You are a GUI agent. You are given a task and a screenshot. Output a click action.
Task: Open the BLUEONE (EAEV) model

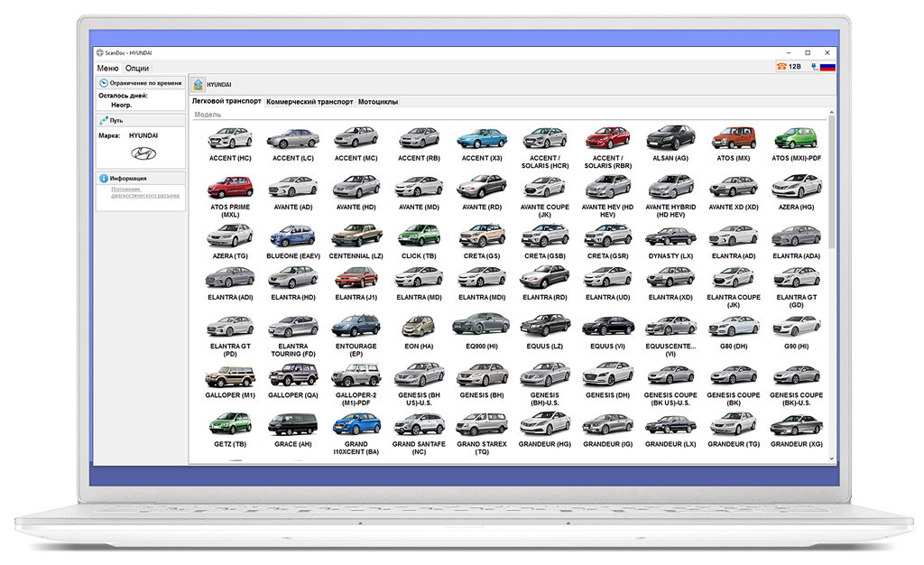coord(293,242)
